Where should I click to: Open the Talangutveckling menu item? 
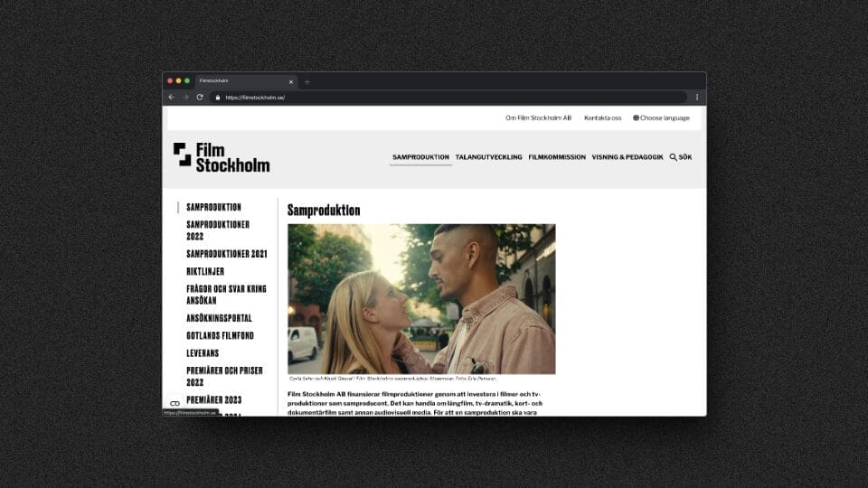click(488, 157)
